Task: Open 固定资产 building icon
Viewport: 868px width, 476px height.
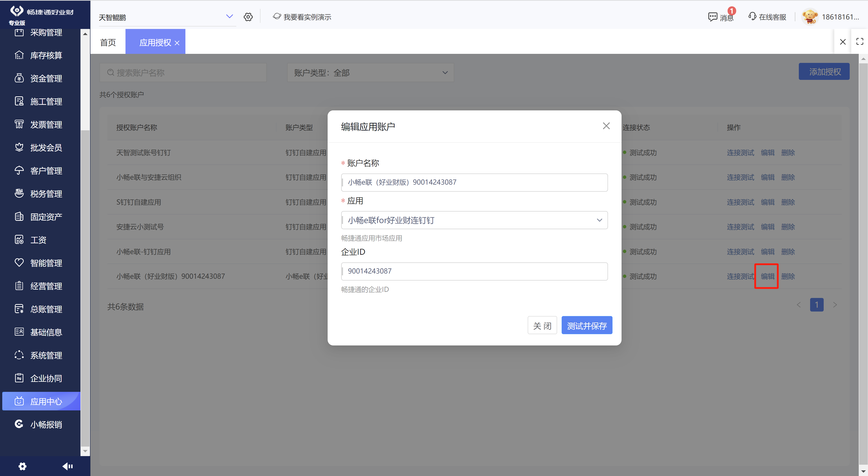Action: (19, 217)
